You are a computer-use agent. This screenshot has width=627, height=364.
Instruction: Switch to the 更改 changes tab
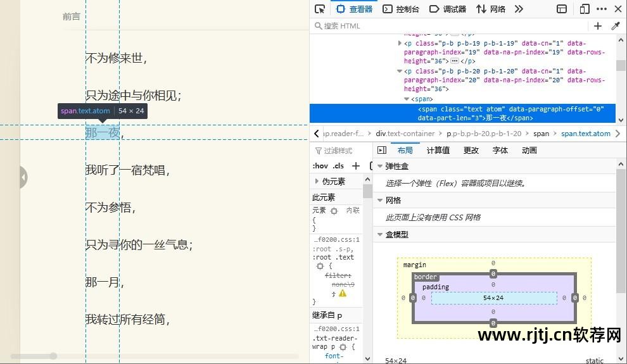(471, 150)
